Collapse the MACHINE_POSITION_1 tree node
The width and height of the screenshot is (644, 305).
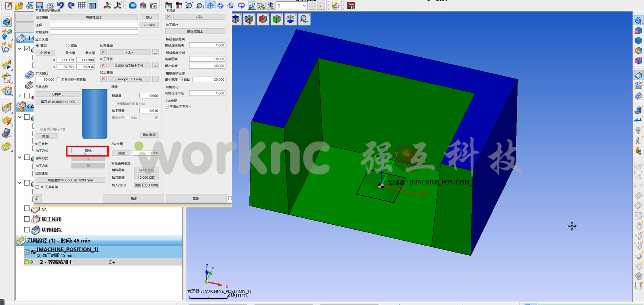click(27, 252)
